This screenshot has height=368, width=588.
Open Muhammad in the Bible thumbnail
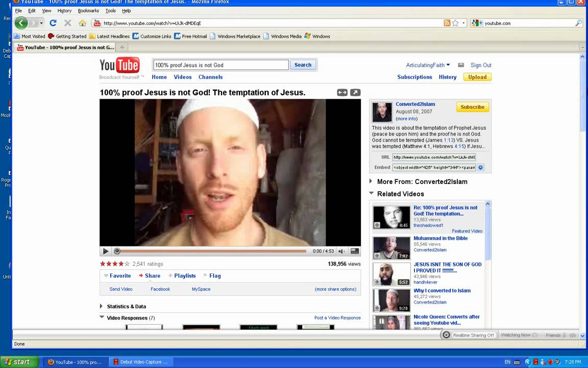coord(391,248)
